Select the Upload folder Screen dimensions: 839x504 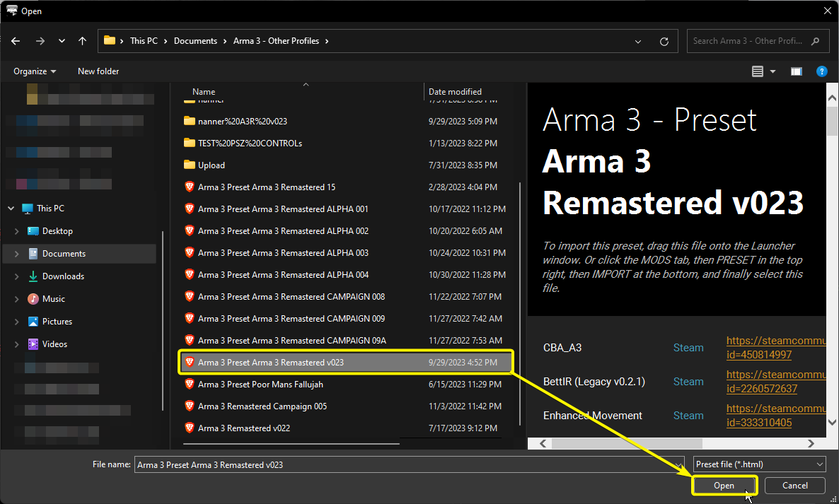(x=212, y=165)
